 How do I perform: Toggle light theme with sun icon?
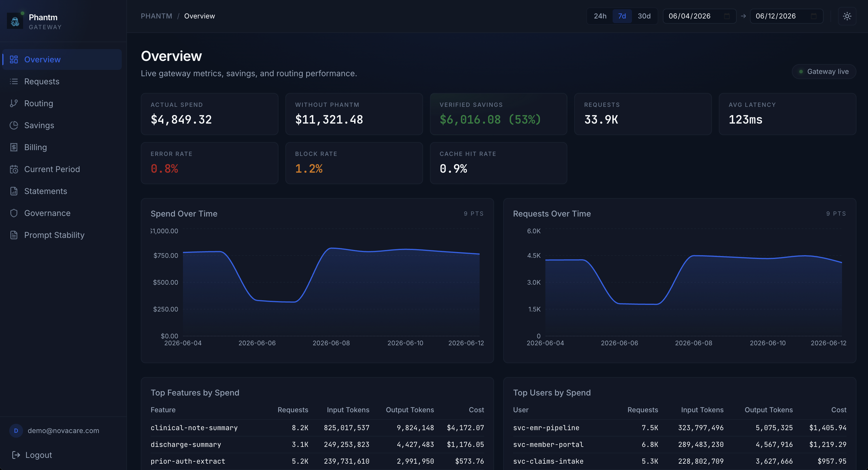[x=847, y=16]
